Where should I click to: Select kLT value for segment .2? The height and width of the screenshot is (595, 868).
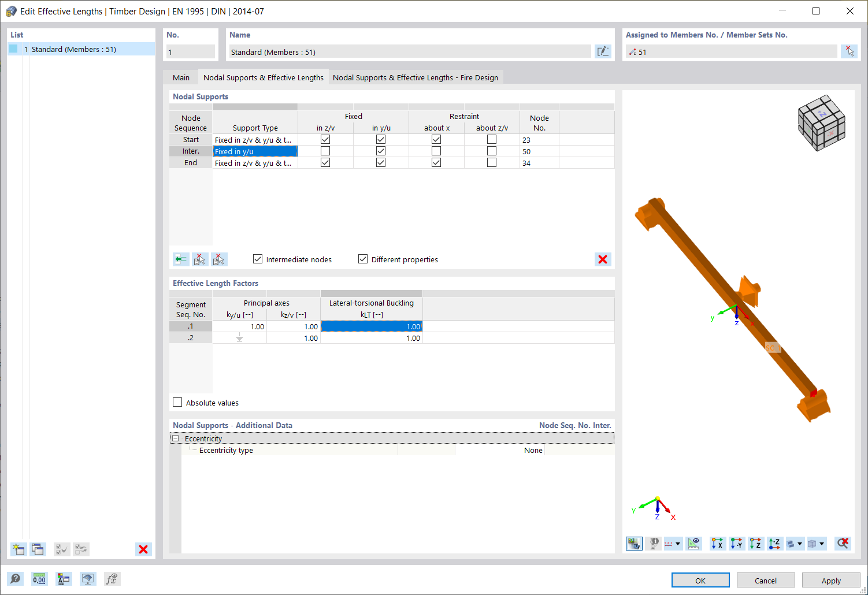pos(372,338)
